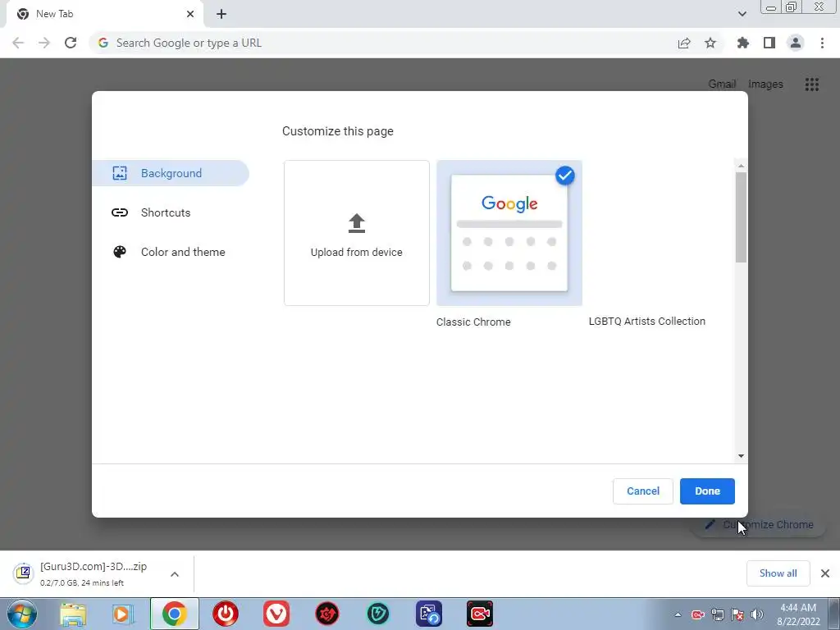
Task: Close the downloads bar
Action: [825, 573]
